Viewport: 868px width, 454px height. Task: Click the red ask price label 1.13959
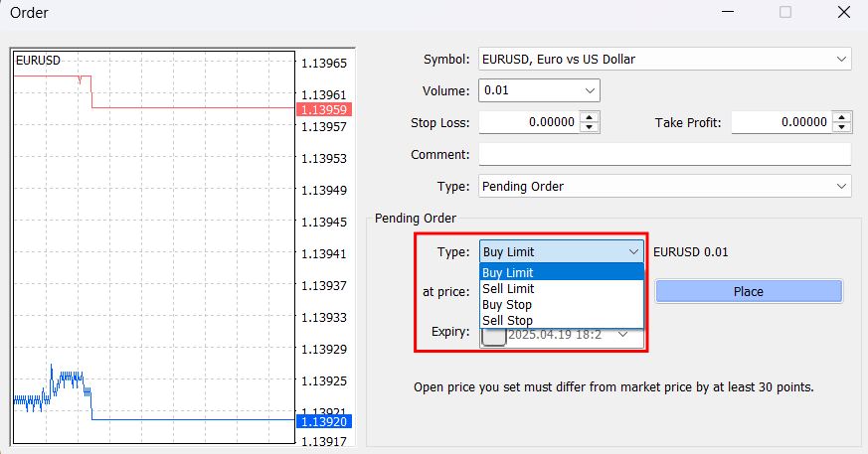coord(323,109)
